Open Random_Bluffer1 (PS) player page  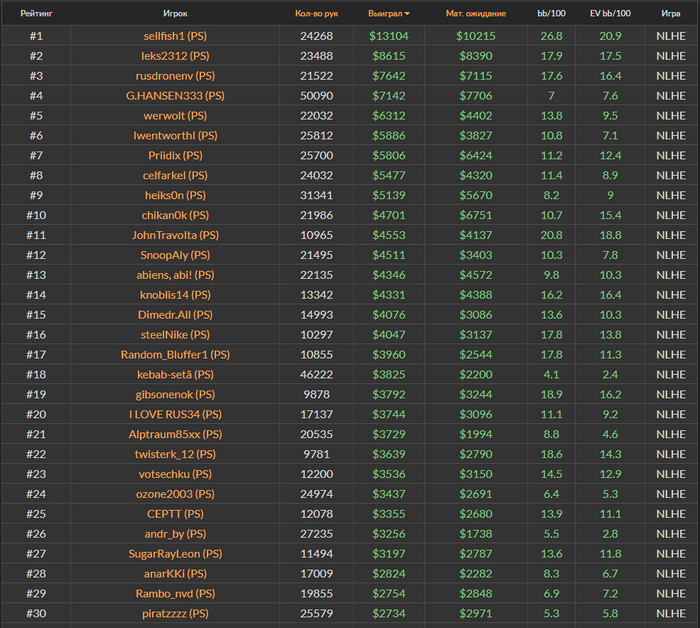tap(175, 355)
